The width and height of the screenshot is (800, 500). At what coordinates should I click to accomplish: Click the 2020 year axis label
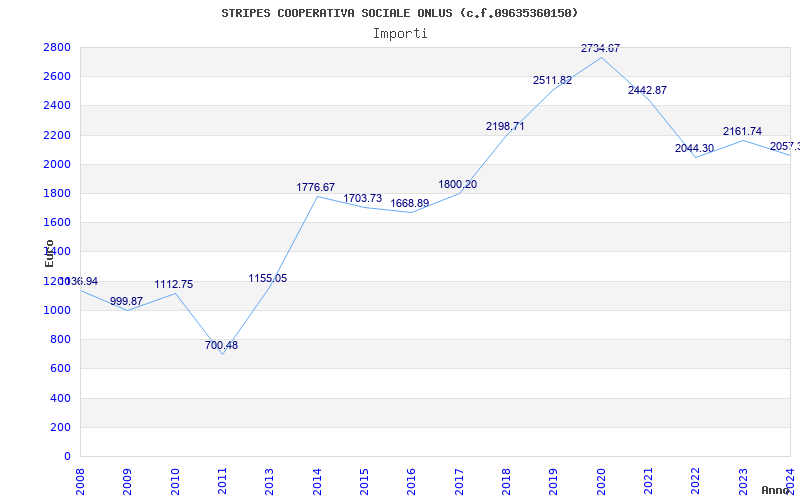[601, 482]
